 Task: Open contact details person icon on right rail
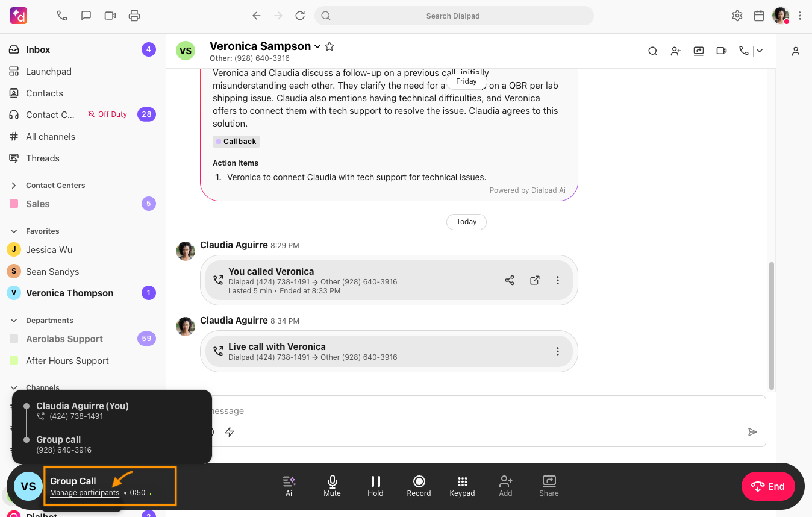[796, 51]
